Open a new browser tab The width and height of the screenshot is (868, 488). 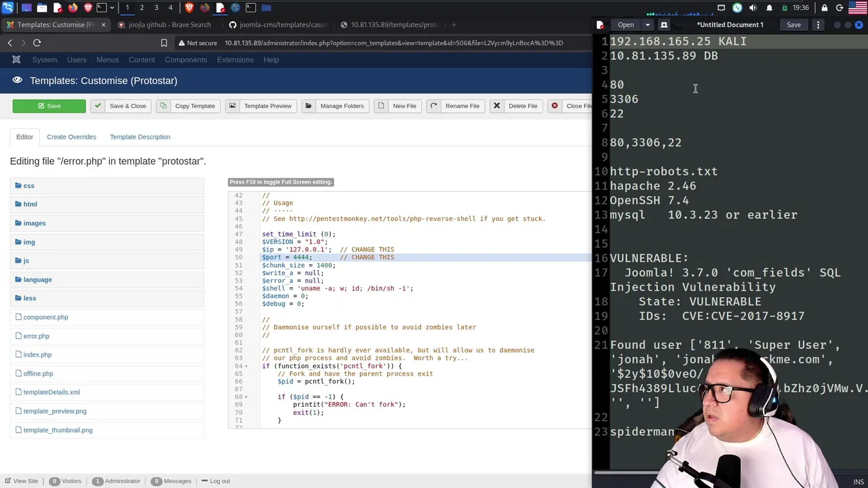pyautogui.click(x=454, y=24)
